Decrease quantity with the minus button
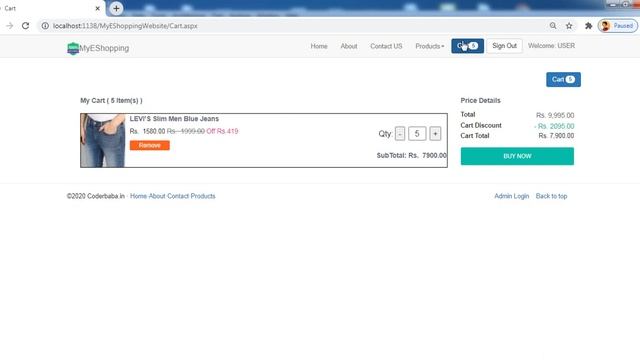 click(x=400, y=133)
